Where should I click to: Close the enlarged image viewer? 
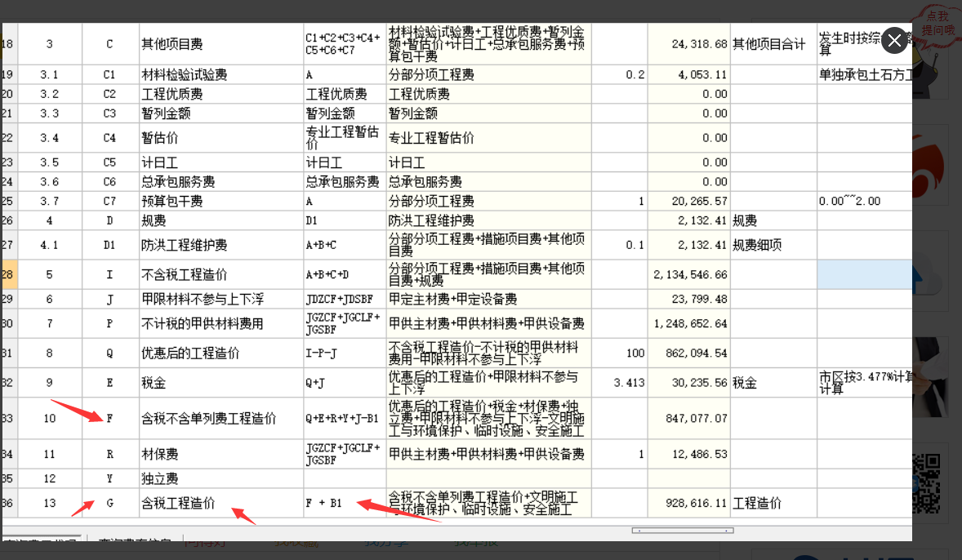(x=894, y=41)
